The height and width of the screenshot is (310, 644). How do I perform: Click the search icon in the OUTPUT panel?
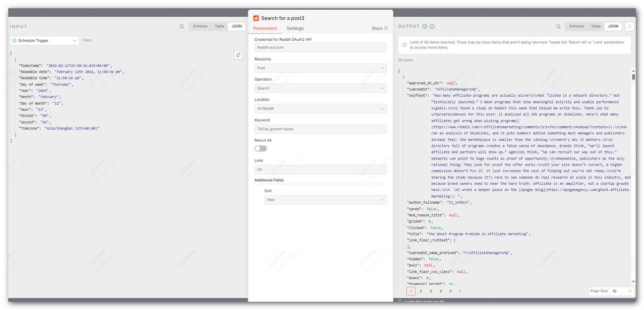click(559, 26)
